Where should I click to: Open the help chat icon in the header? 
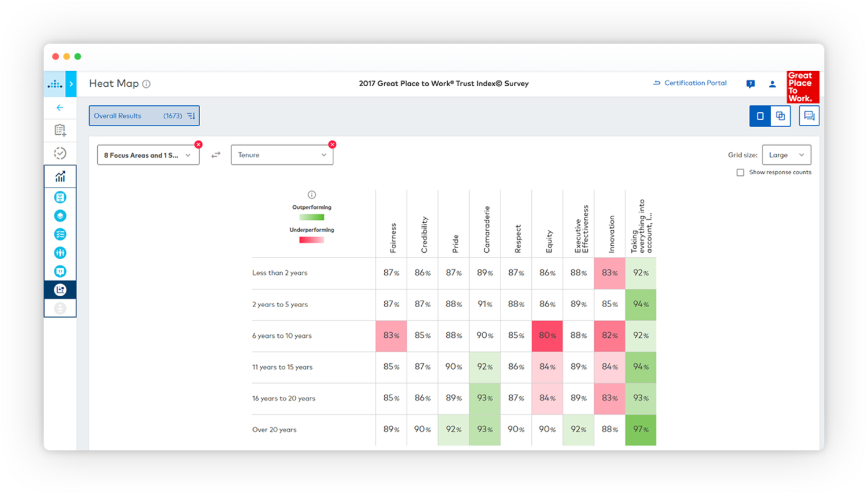pyautogui.click(x=751, y=84)
